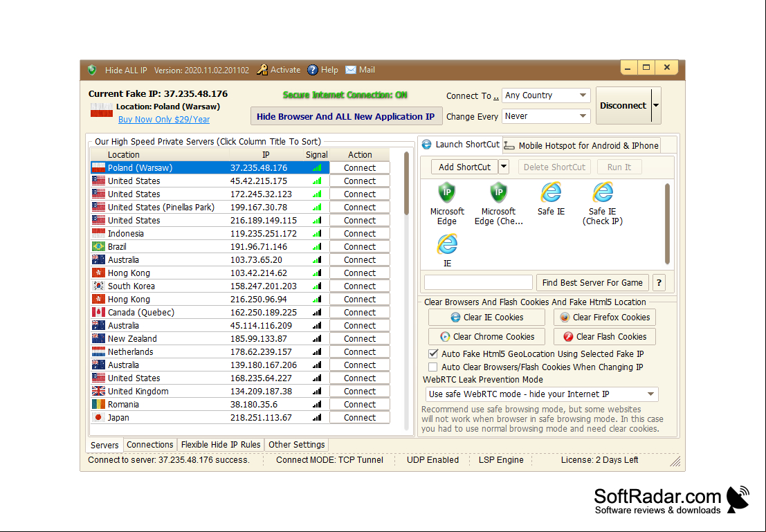The image size is (766, 532).
Task: Click the Netherlands flag icon
Action: tap(98, 351)
